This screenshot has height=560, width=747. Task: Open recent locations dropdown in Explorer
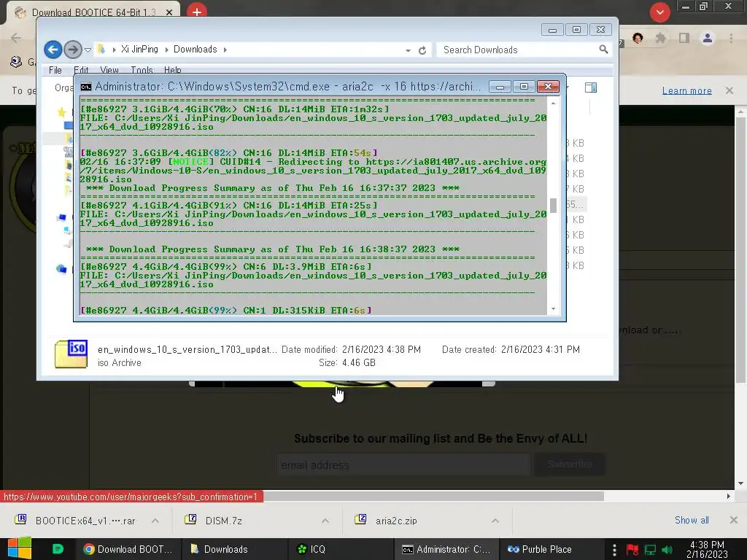coord(88,50)
